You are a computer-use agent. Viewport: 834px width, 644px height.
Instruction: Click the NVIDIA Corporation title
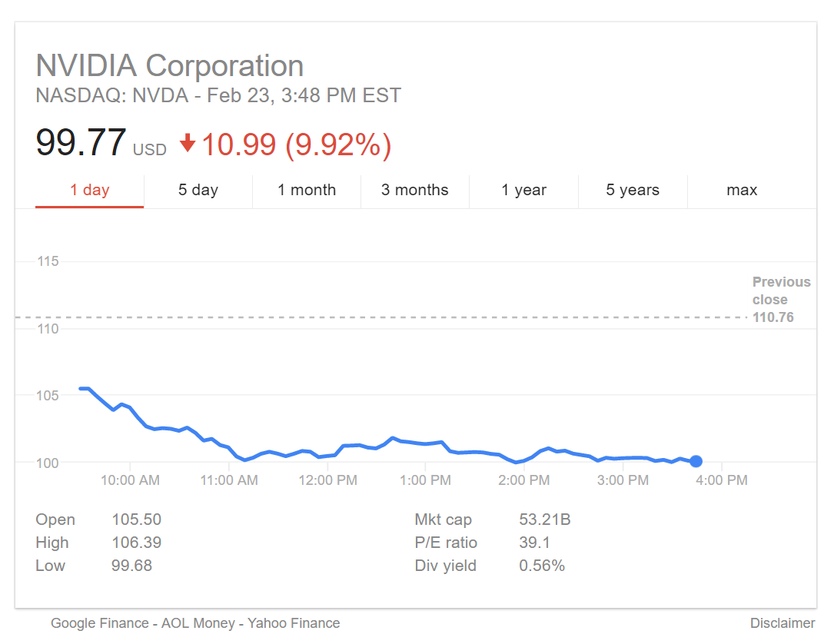(x=170, y=66)
